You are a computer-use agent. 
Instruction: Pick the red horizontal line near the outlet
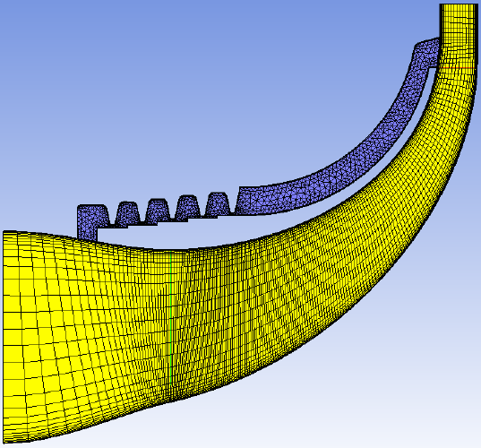(458, 67)
